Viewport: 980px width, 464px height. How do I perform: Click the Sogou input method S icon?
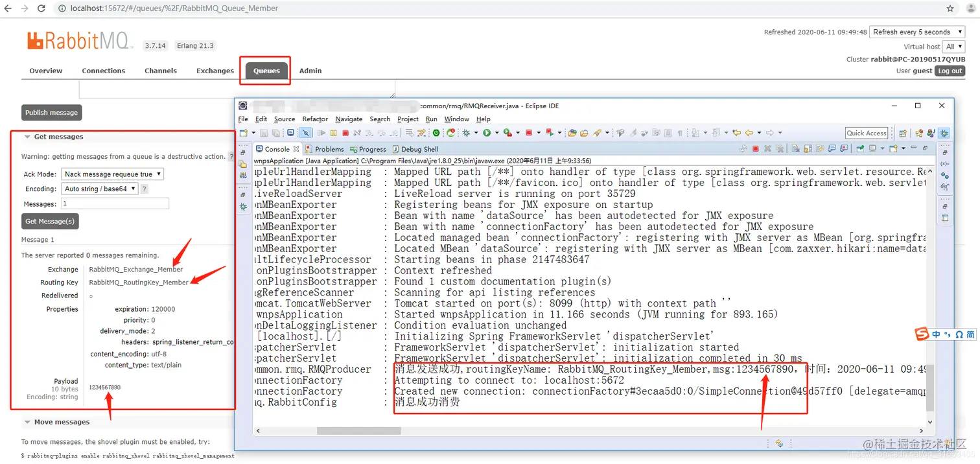(x=922, y=334)
